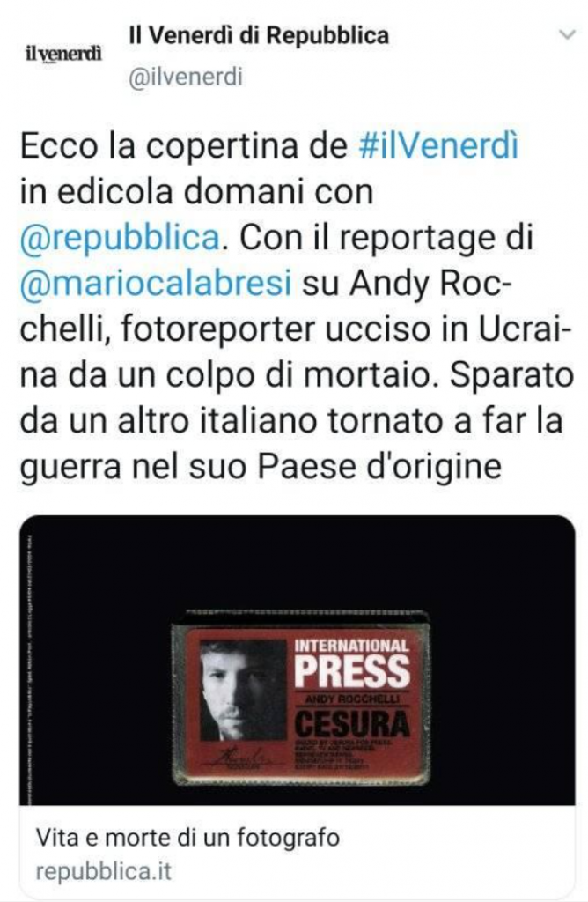This screenshot has height=902, width=588.
Task: Click the @ilvenerdi handle
Action: pos(186,77)
